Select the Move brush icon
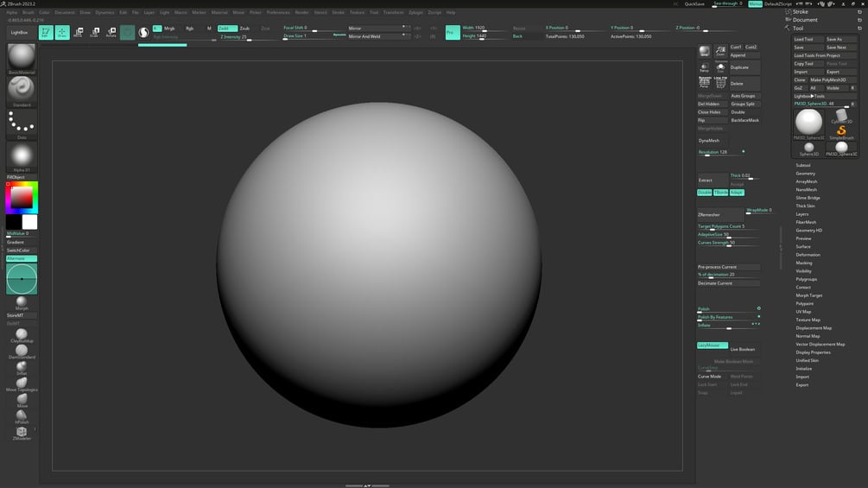Image resolution: width=868 pixels, height=488 pixels. click(x=22, y=400)
